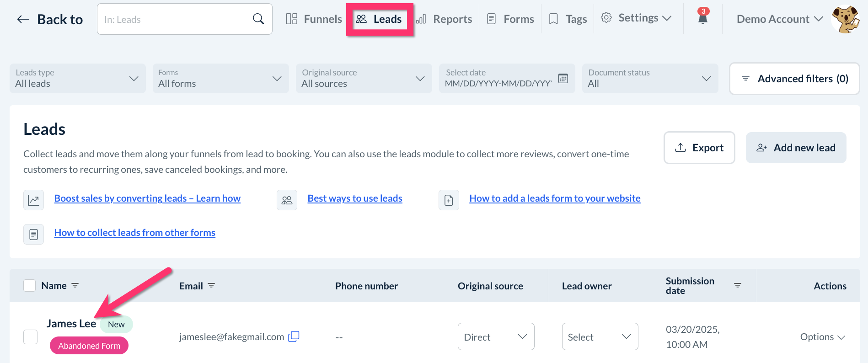Open the Lead owner Select dropdown

(600, 337)
